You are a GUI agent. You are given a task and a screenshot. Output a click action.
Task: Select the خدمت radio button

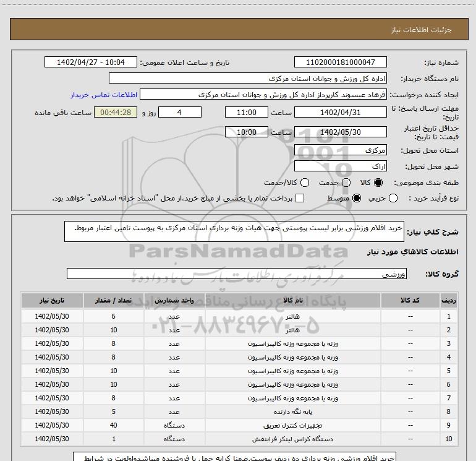(346, 183)
